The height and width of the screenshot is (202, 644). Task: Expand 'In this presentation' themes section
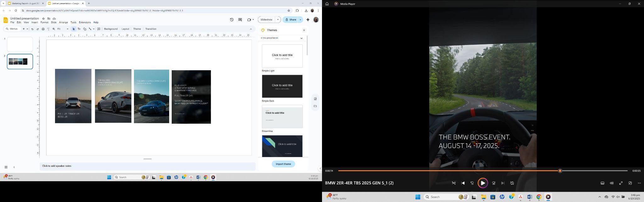click(301, 38)
